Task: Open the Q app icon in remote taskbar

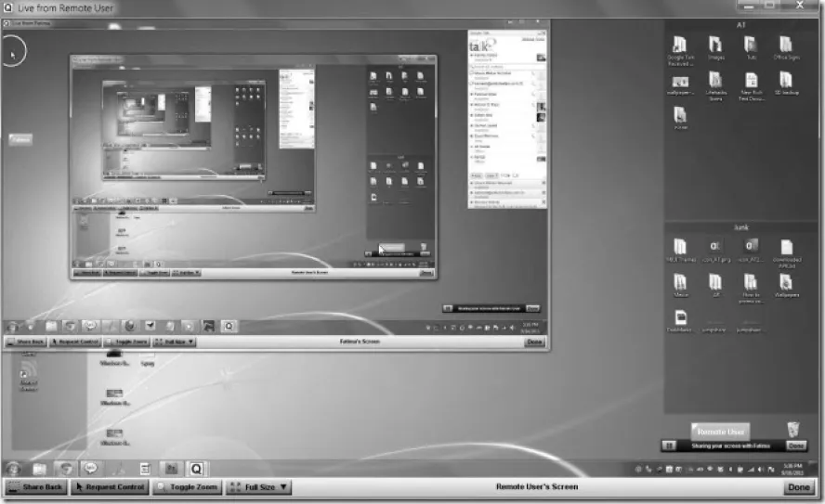Action: [198, 469]
